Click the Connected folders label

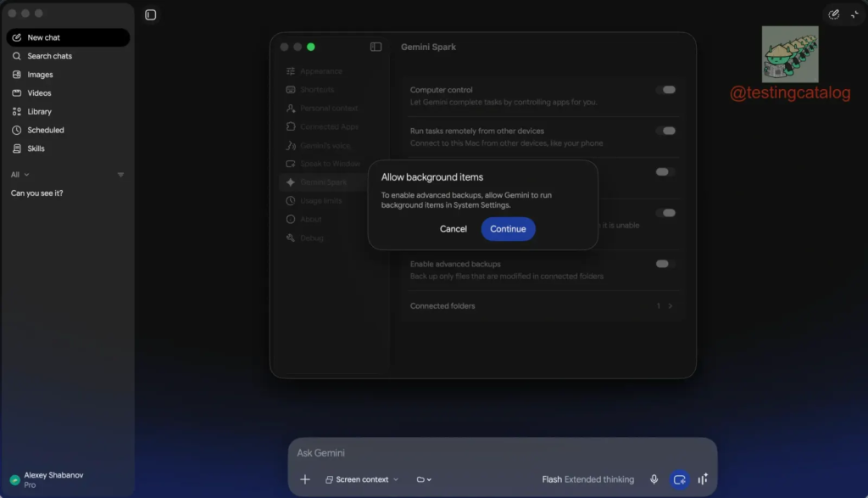(442, 305)
